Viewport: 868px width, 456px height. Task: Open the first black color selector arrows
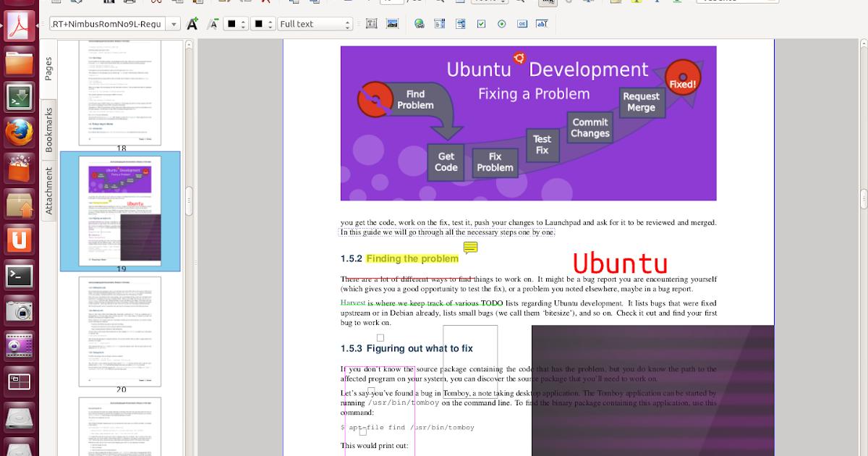(x=244, y=24)
